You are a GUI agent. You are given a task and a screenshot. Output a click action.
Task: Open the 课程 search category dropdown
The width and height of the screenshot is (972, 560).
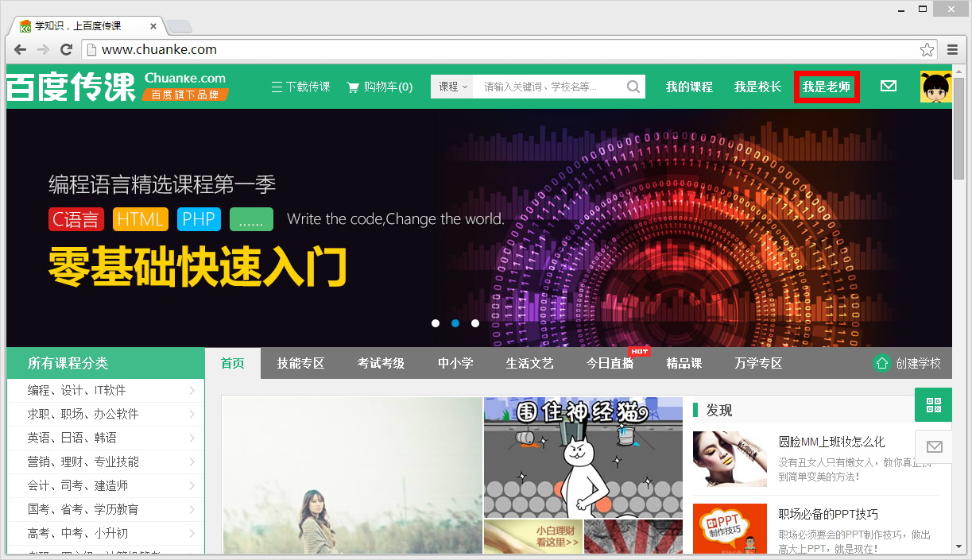coord(451,86)
